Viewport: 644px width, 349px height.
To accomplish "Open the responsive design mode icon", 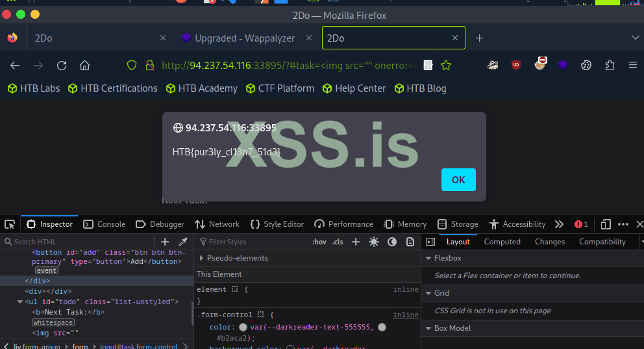I will (606, 224).
